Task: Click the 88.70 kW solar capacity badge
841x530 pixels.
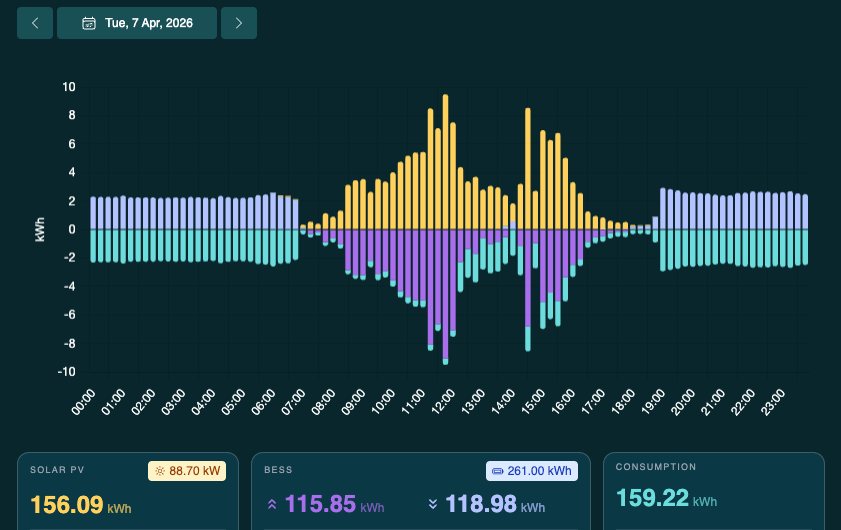Action: pos(187,471)
